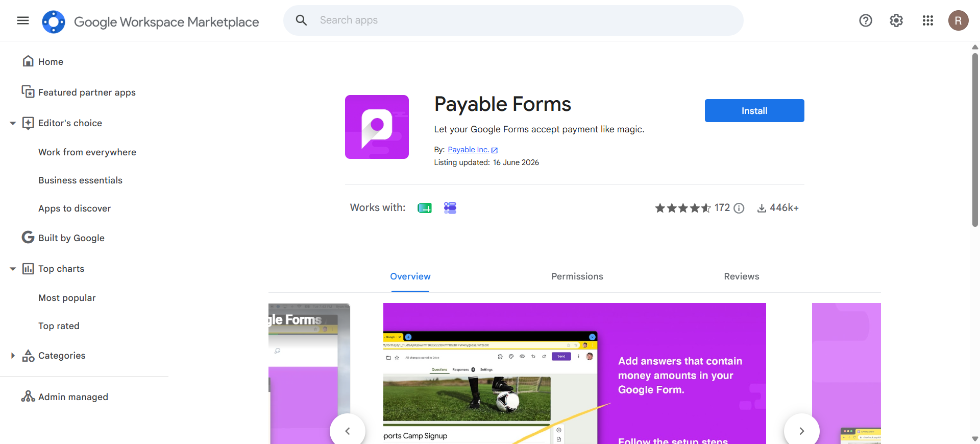Click the Built by Google G icon
Screen dimensions: 980x444
coord(28,238)
